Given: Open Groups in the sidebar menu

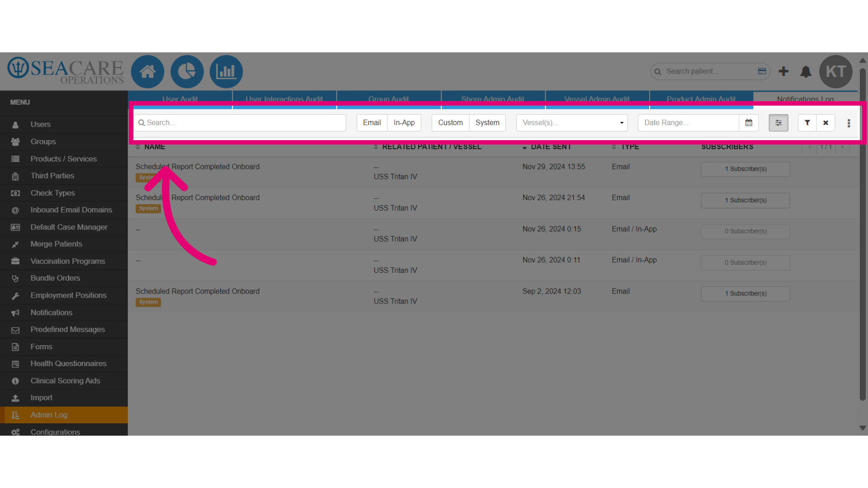Looking at the screenshot, I should click(64, 141).
